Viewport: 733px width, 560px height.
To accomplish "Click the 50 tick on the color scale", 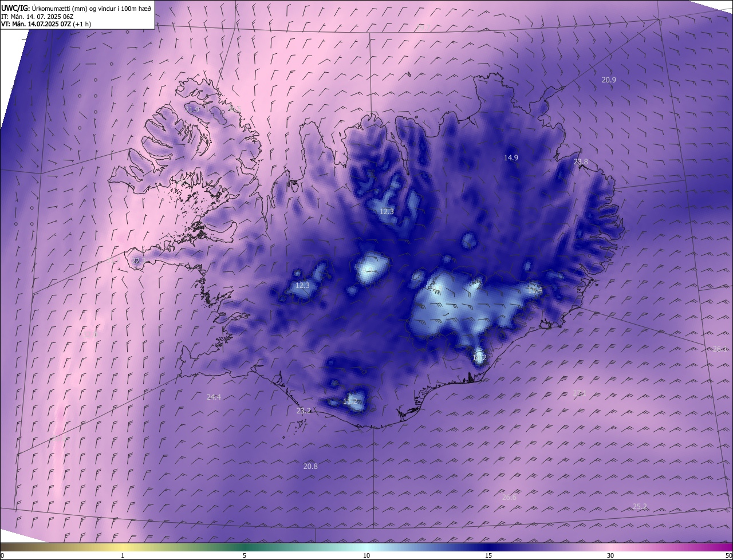I will point(728,555).
